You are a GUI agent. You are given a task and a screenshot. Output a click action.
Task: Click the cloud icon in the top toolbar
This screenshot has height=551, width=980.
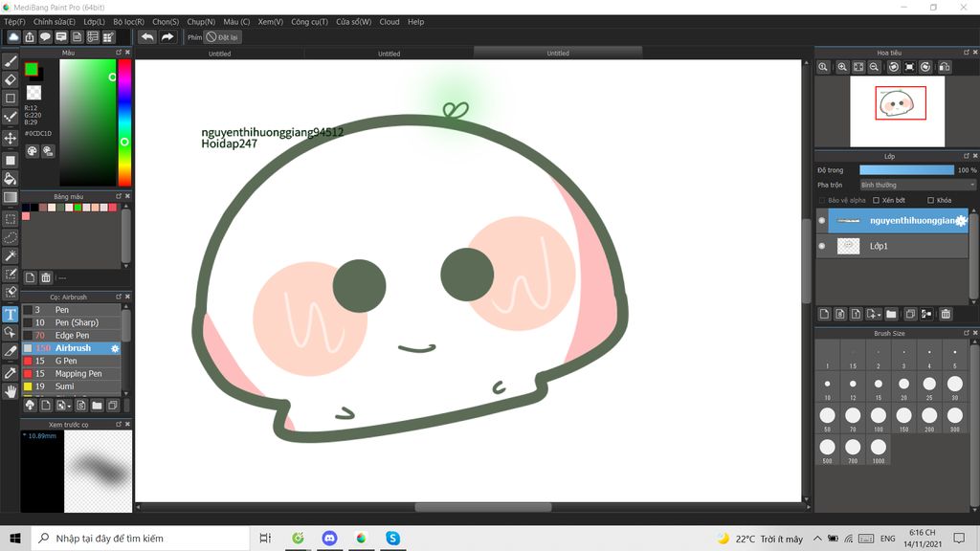[13, 37]
